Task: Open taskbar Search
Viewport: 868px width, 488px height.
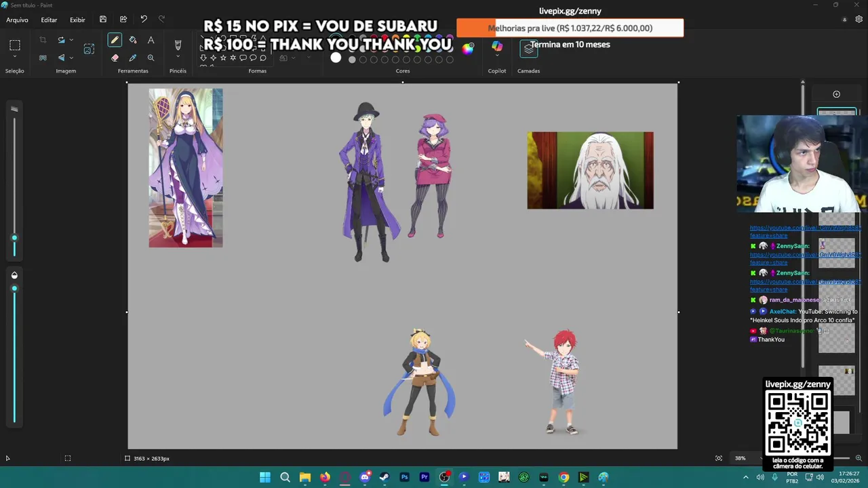Action: [285, 477]
